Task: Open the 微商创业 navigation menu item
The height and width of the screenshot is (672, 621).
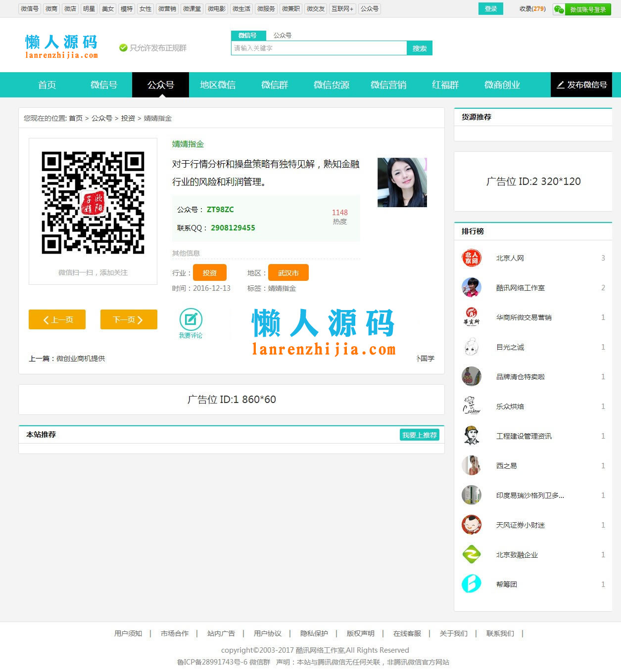Action: (501, 85)
